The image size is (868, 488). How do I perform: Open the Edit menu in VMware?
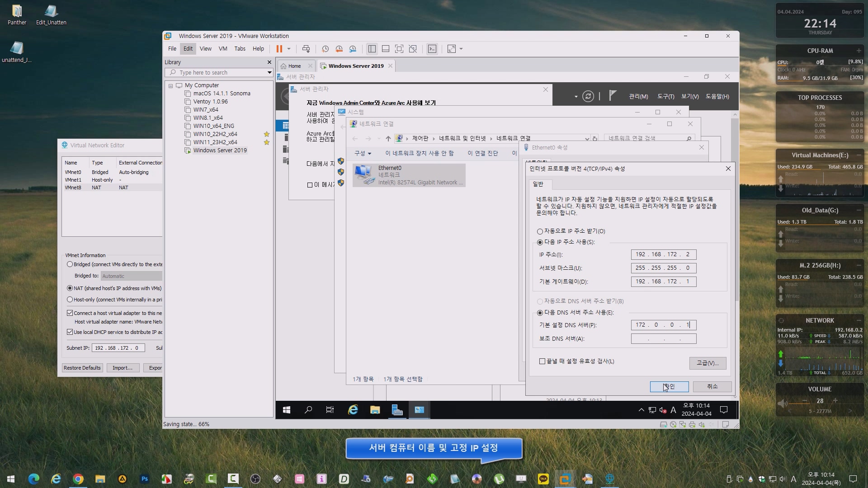tap(188, 49)
